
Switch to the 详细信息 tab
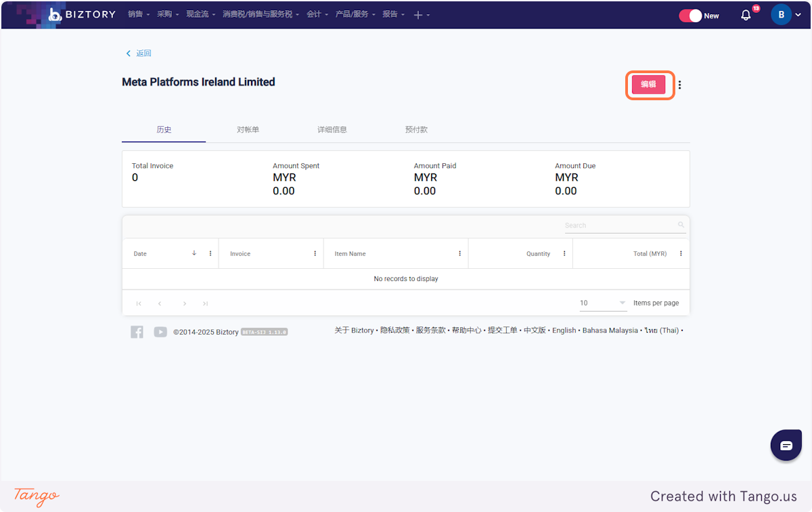pyautogui.click(x=332, y=129)
